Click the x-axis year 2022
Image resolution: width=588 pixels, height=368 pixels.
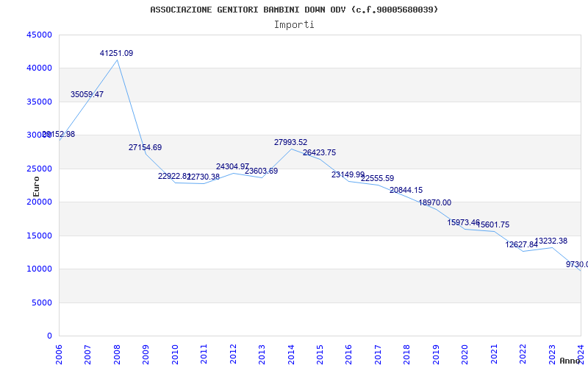(523, 355)
